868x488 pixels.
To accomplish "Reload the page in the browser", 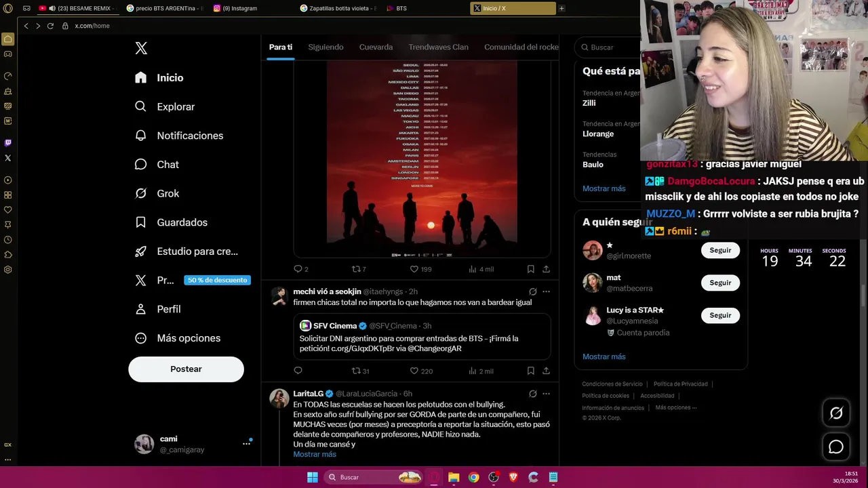I will click(x=50, y=26).
